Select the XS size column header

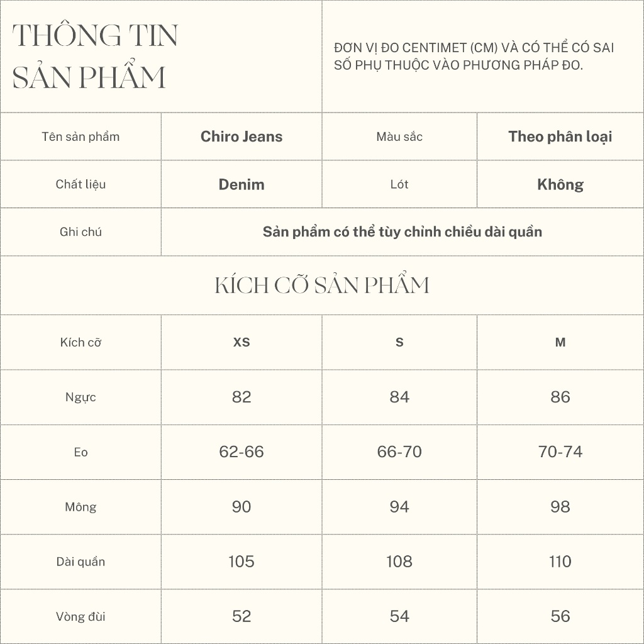coord(241,342)
